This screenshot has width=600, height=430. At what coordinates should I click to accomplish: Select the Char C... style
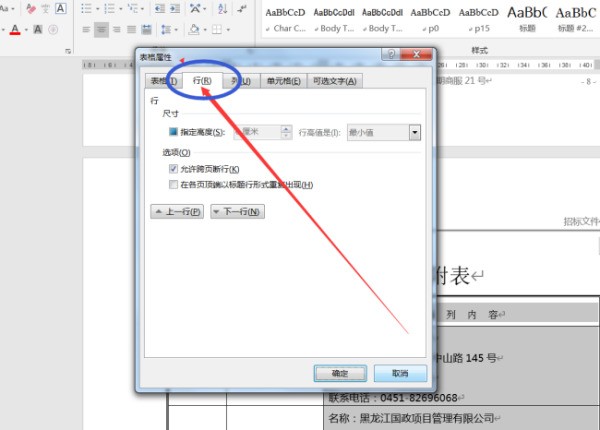[285, 20]
